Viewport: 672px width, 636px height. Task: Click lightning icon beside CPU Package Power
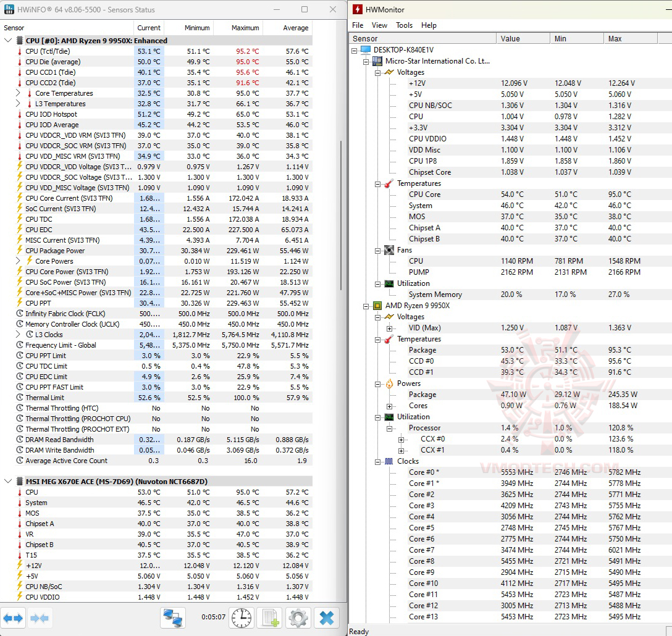pyautogui.click(x=19, y=250)
